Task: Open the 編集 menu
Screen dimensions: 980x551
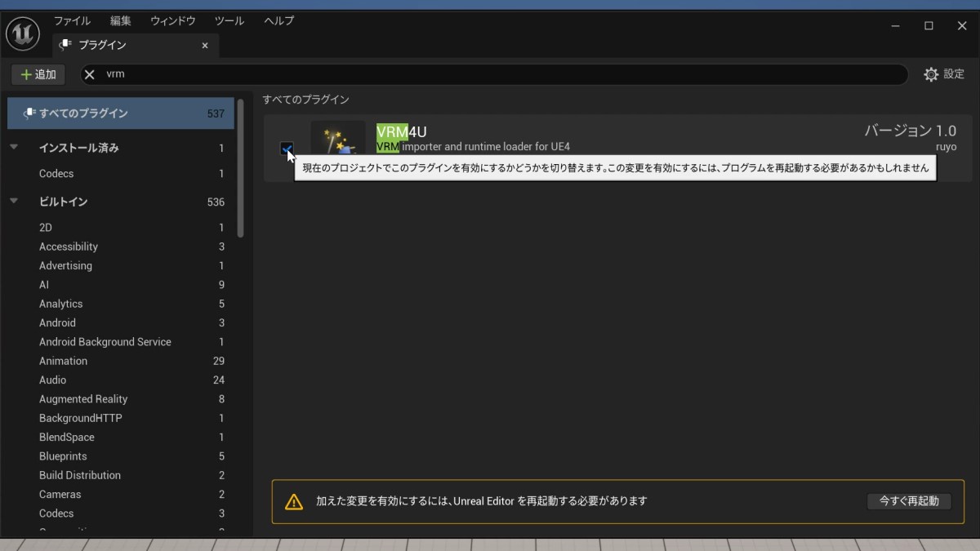Action: coord(120,21)
